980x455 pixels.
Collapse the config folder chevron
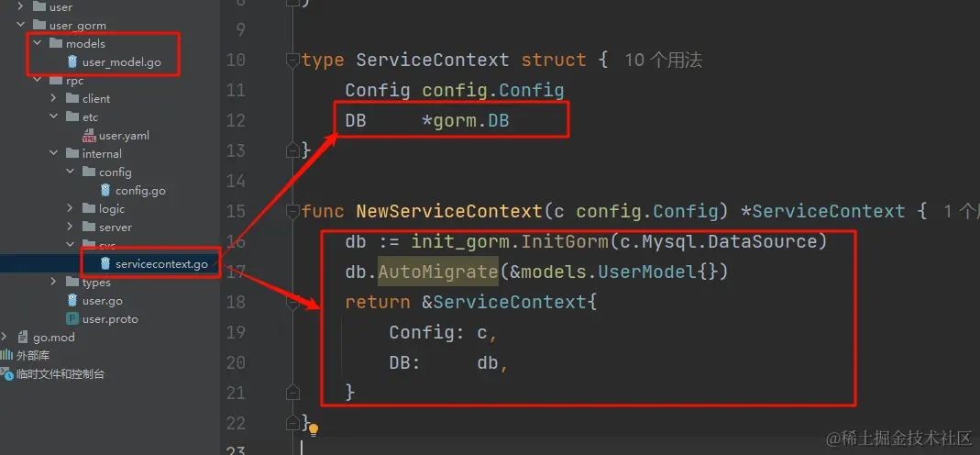[71, 172]
